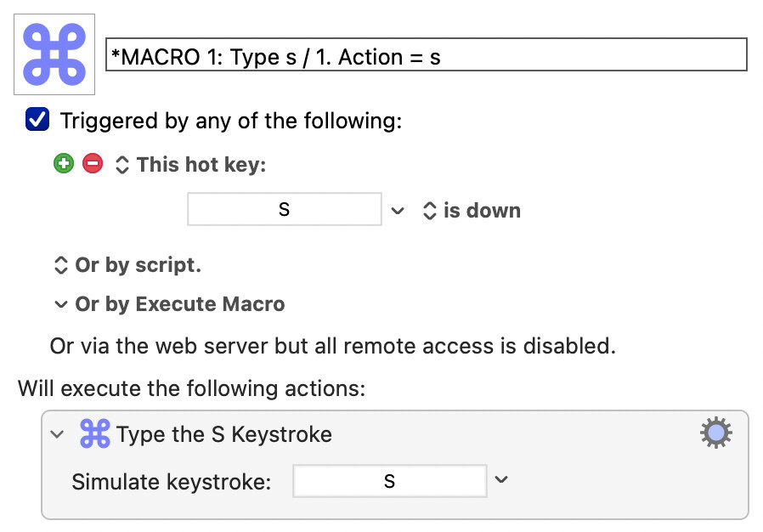Screen dimensions: 763x532
Task: Collapse the Type the S Keystroke action
Action: click(x=58, y=433)
